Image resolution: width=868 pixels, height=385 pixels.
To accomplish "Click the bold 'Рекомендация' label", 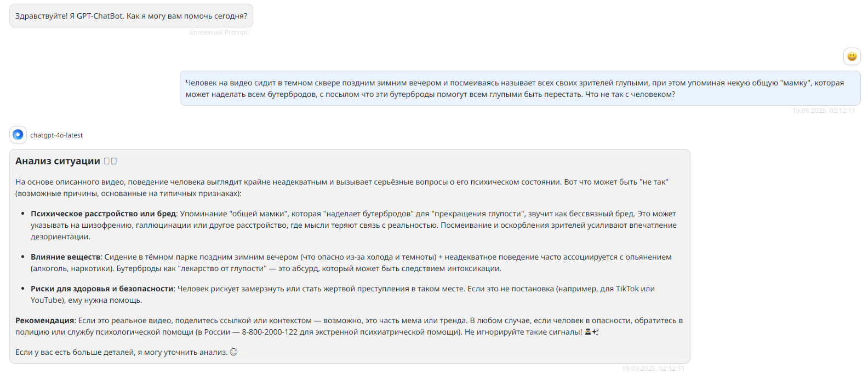I will (45, 320).
